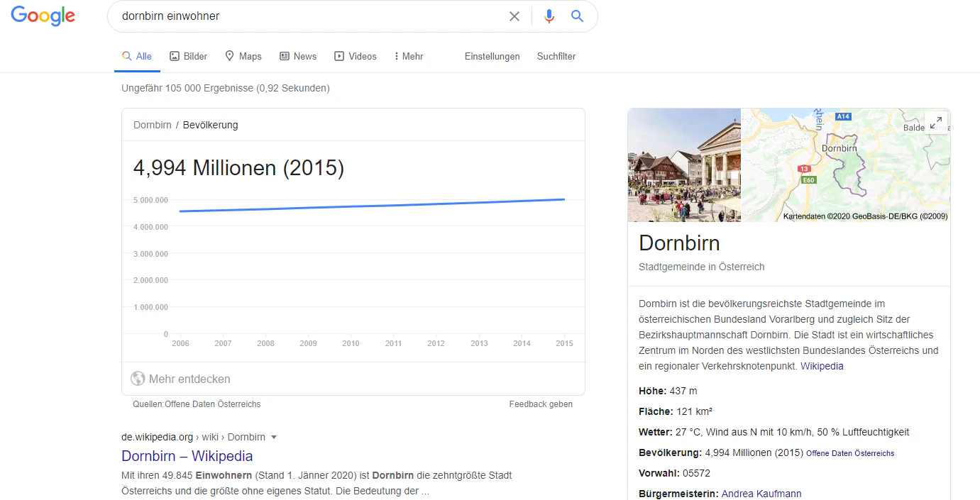980x500 pixels.
Task: Submit search using the magnifier icon
Action: (577, 16)
